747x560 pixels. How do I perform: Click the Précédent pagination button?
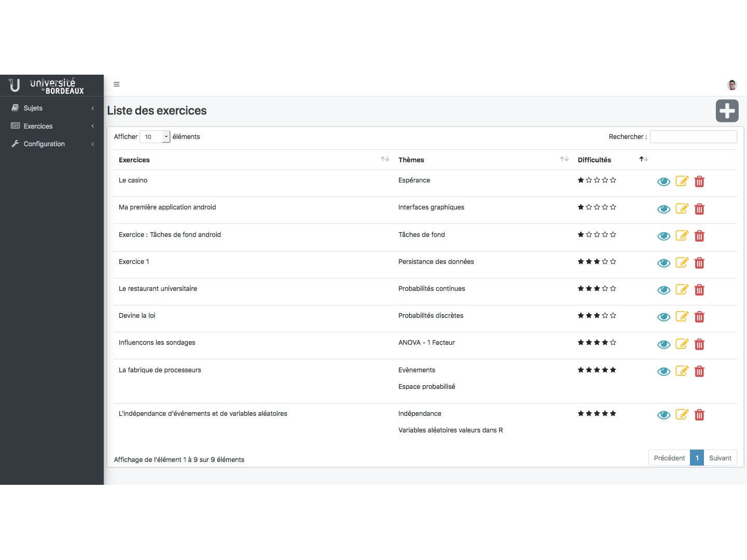pos(669,458)
